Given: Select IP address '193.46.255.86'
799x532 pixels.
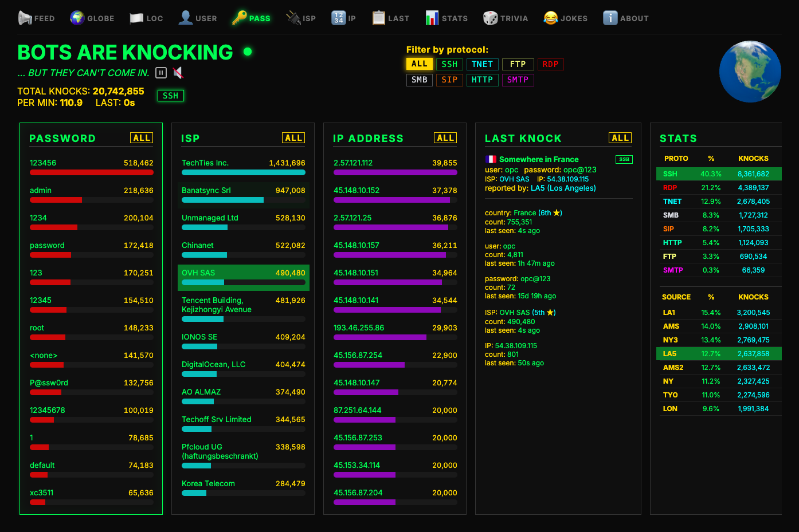Looking at the screenshot, I should [395, 333].
